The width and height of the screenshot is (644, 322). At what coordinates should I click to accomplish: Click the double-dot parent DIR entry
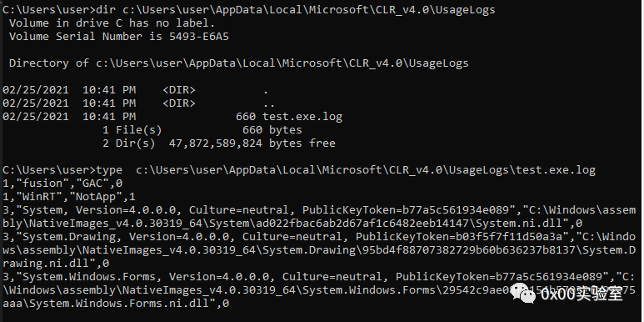click(x=139, y=103)
